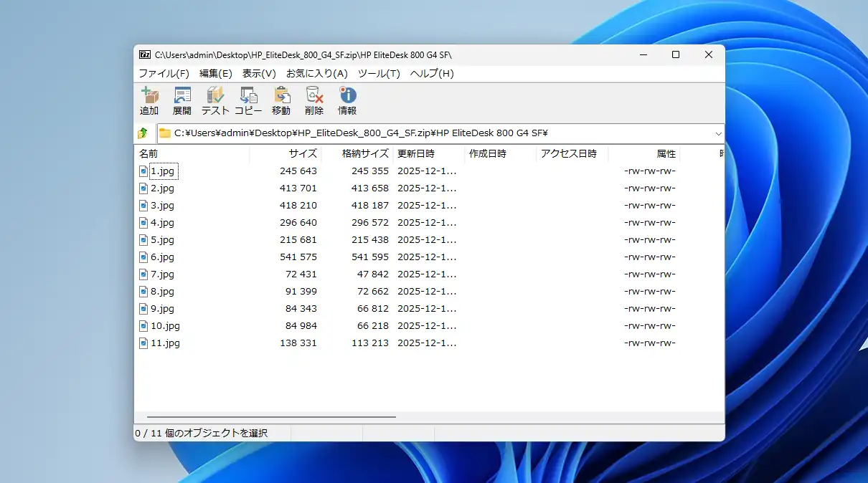Click the address path text field
The image size is (868, 483).
click(x=430, y=133)
